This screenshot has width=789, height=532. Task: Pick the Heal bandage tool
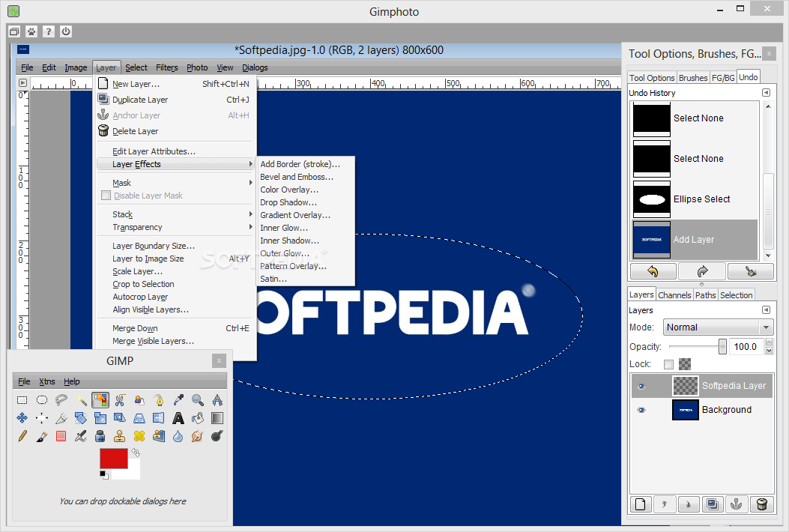(139, 436)
